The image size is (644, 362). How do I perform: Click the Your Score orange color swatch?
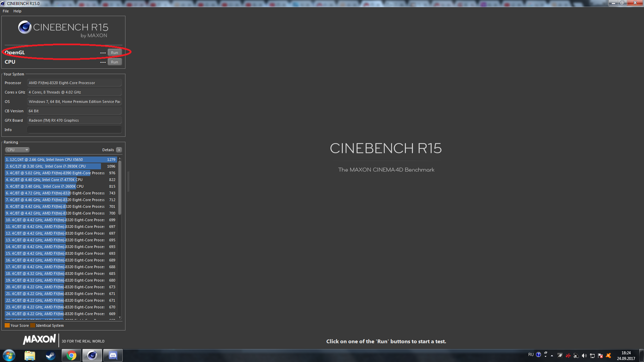point(7,325)
